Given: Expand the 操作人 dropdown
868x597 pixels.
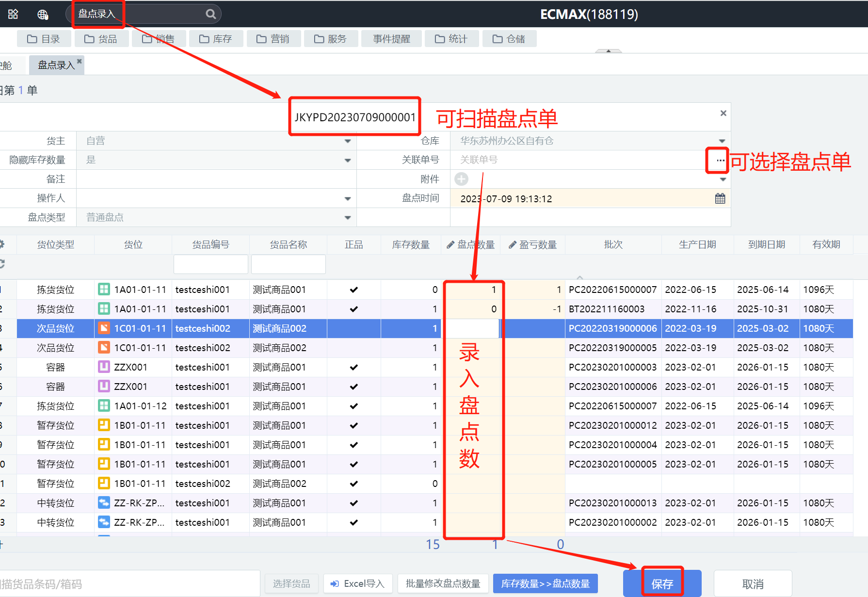Looking at the screenshot, I should (x=348, y=199).
